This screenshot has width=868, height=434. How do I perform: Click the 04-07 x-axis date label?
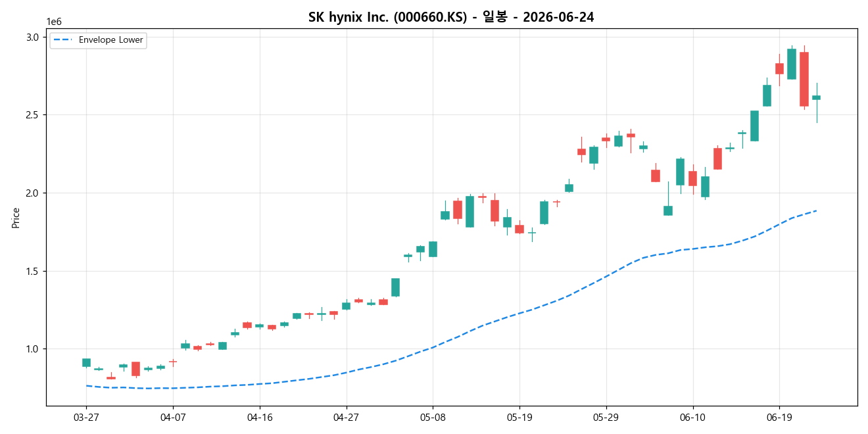click(x=173, y=417)
